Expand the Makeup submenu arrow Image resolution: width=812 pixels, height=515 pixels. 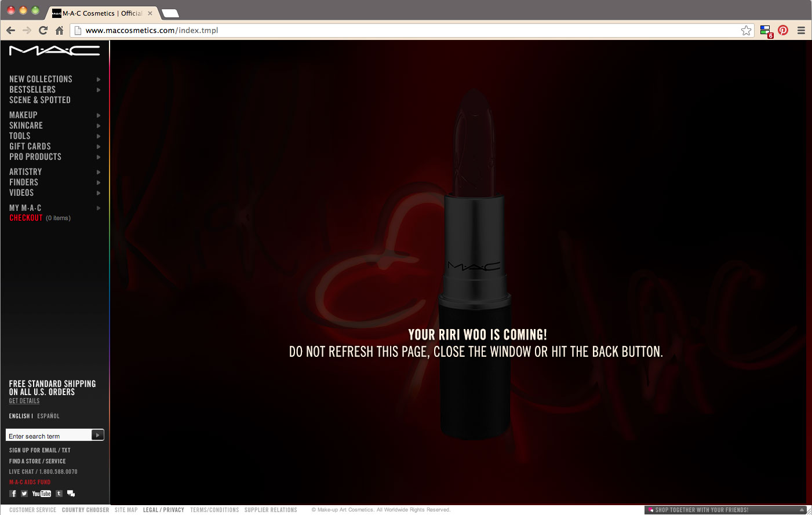99,115
